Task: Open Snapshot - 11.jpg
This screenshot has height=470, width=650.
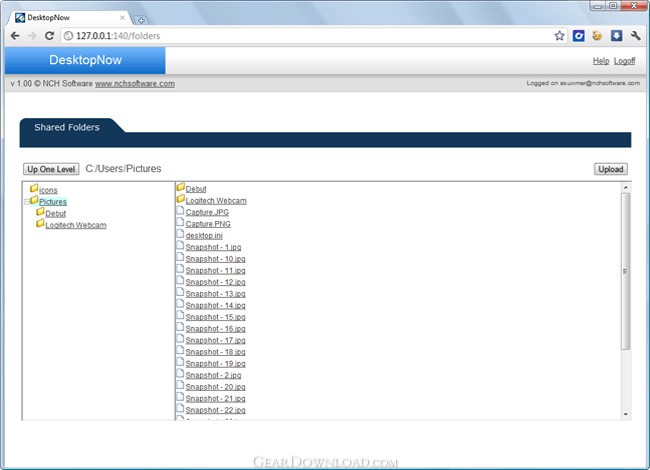Action: coord(215,270)
